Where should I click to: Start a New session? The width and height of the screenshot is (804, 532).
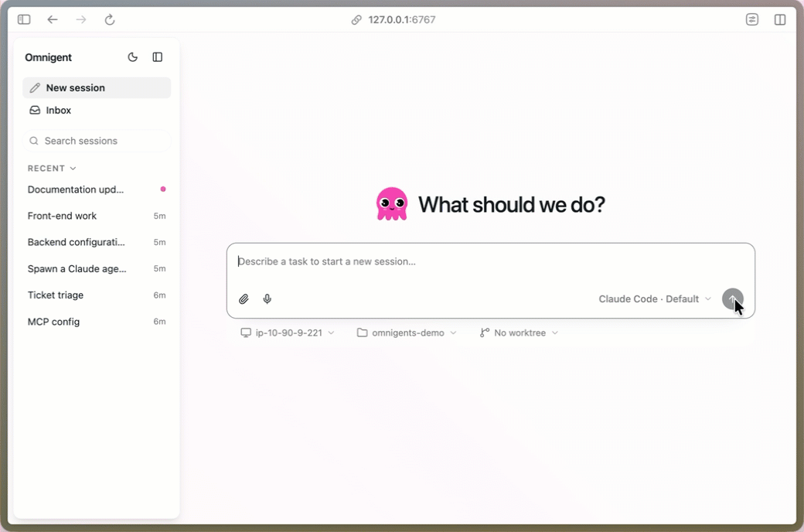pyautogui.click(x=97, y=87)
